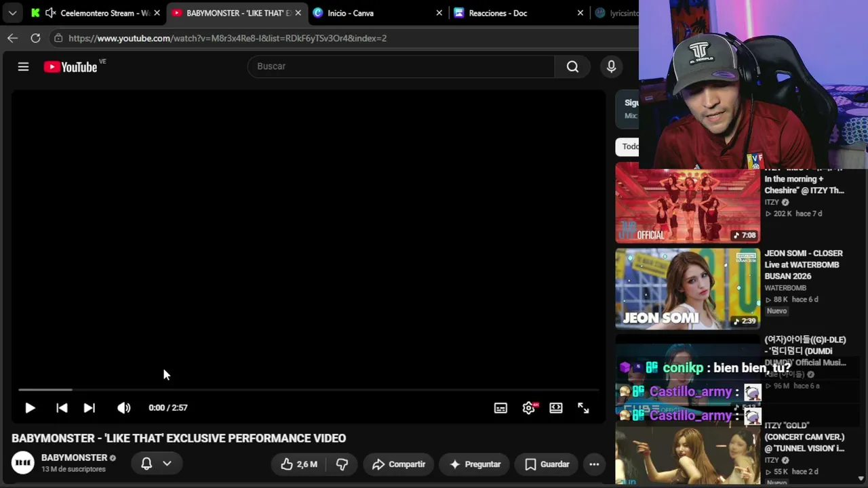Close the Ceelemontero Stream tab
Image resolution: width=868 pixels, height=488 pixels.
tap(157, 13)
